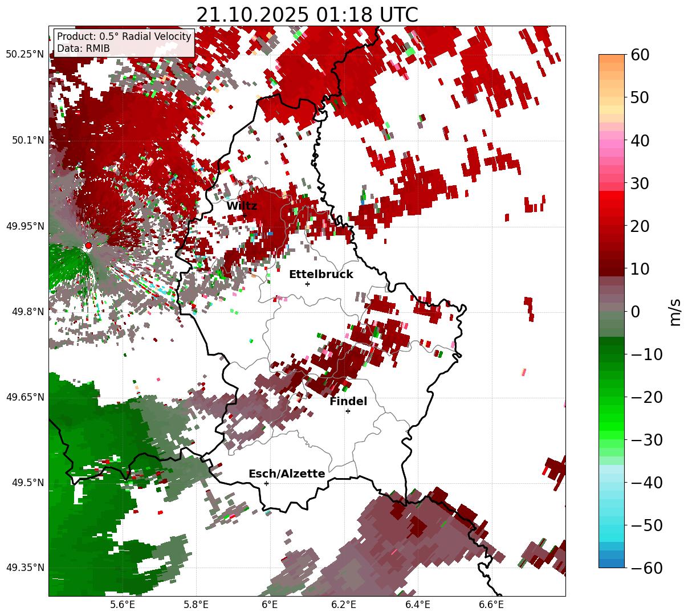Click the colorbar value 50
Viewport: 688px width, 616px height.
(639, 97)
